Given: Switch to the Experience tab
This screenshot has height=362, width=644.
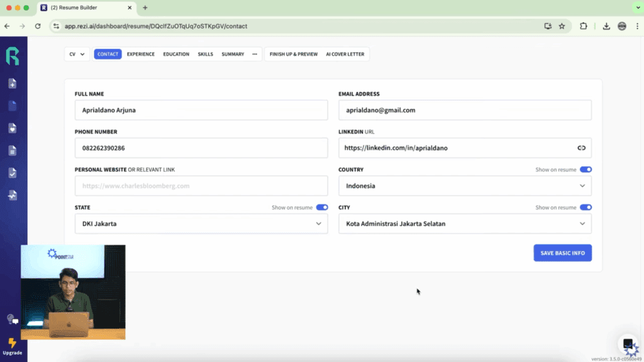Looking at the screenshot, I should [x=140, y=54].
